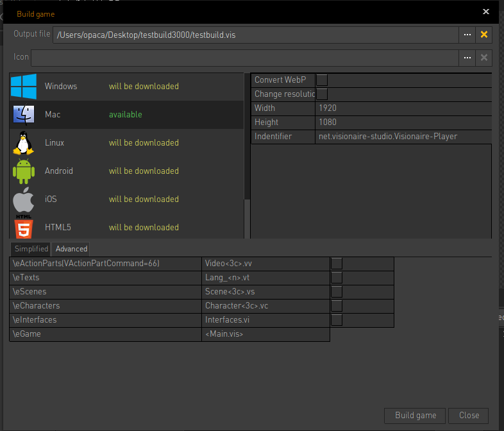
Task: Select the Linux platform name label
Action: tap(55, 143)
